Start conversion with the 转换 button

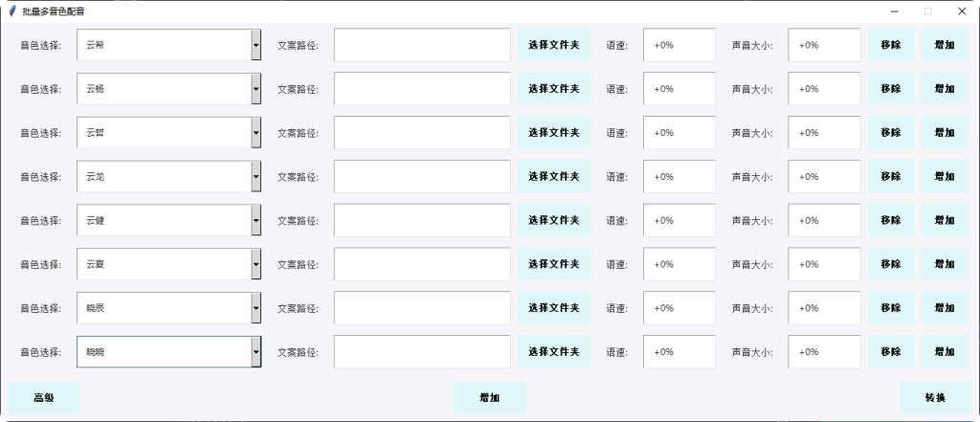(935, 398)
